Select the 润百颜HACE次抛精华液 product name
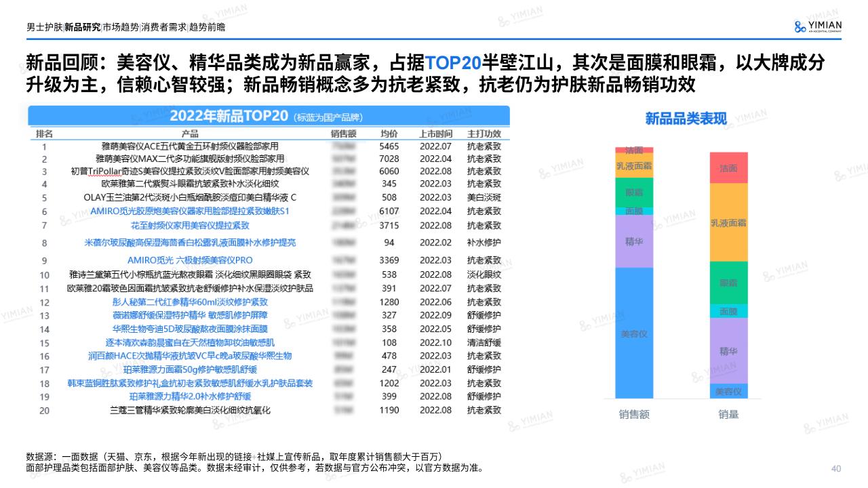The height and width of the screenshot is (488, 868). tap(191, 356)
